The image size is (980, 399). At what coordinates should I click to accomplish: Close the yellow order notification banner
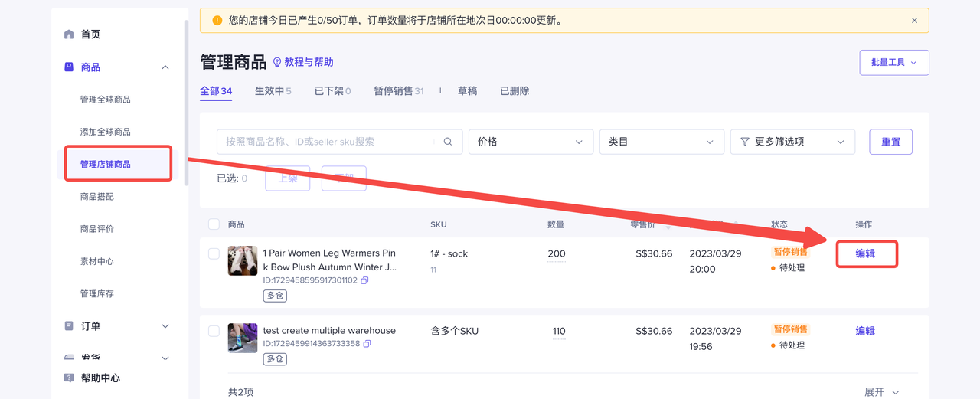pos(914,21)
